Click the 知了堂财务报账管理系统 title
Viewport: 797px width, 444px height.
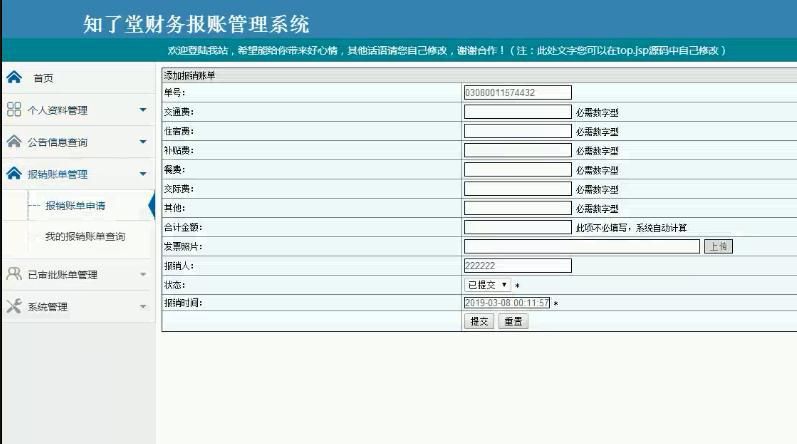point(196,24)
